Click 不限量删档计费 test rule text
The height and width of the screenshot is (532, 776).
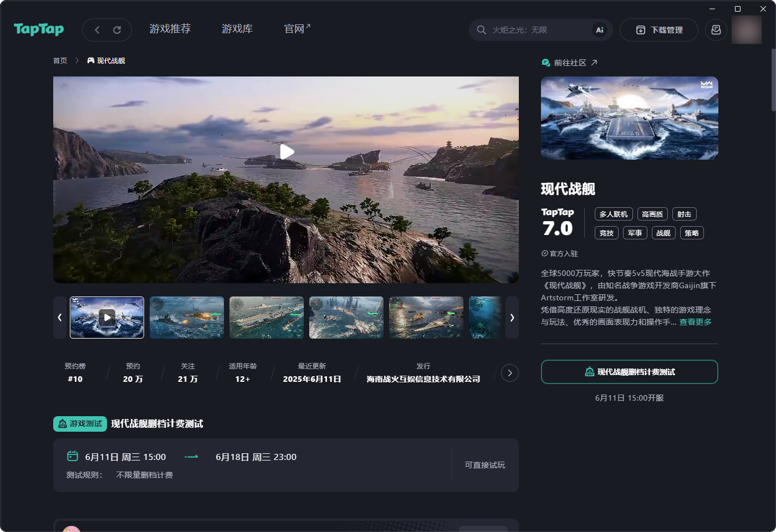point(145,475)
